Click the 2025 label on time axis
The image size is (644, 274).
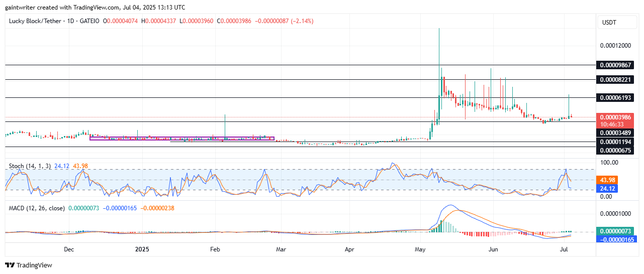click(142, 249)
